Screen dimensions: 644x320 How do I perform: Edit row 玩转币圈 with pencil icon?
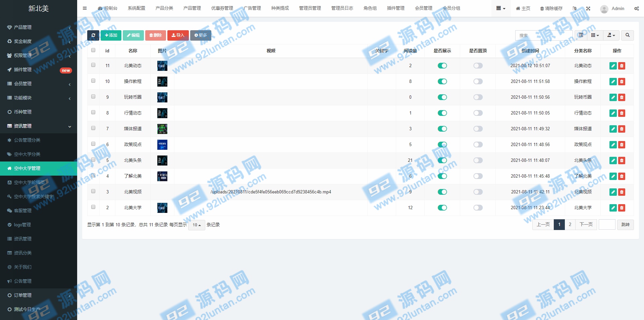pyautogui.click(x=613, y=97)
